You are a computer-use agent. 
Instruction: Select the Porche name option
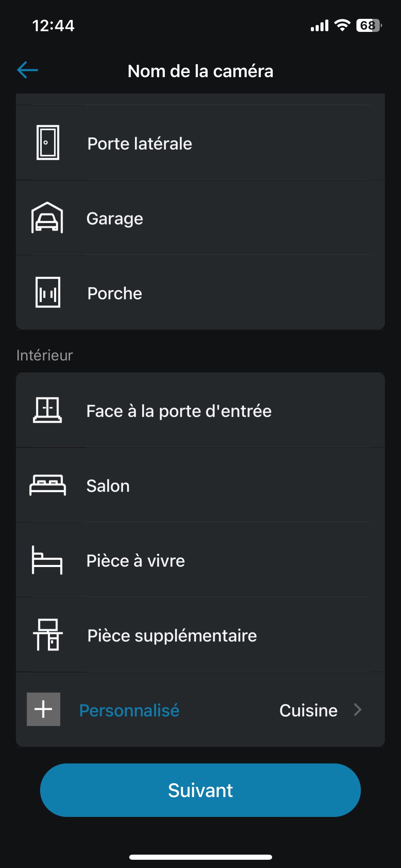(x=115, y=293)
